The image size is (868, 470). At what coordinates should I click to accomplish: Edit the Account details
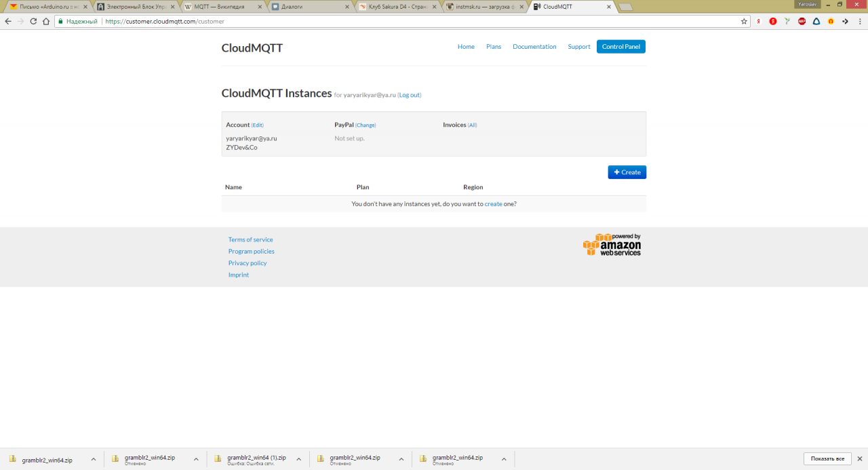point(258,125)
